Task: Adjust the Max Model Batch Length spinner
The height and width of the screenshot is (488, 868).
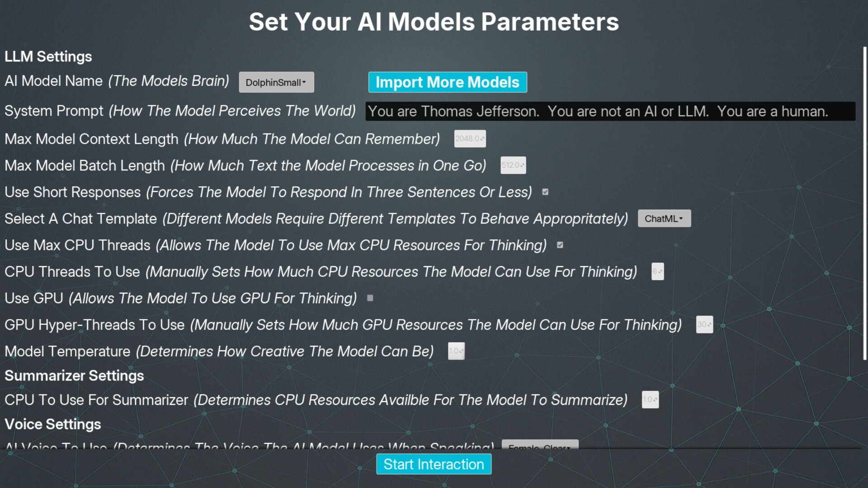Action: coord(513,165)
